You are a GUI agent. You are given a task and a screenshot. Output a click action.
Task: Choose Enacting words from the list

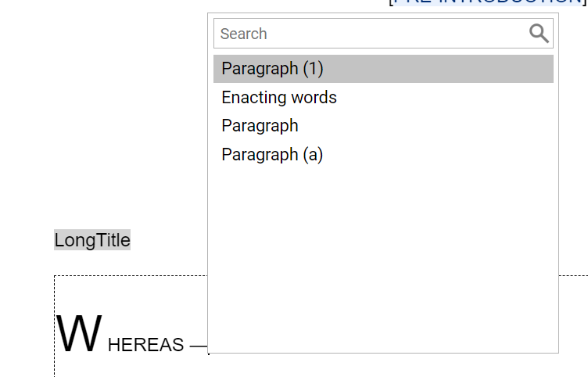(279, 98)
